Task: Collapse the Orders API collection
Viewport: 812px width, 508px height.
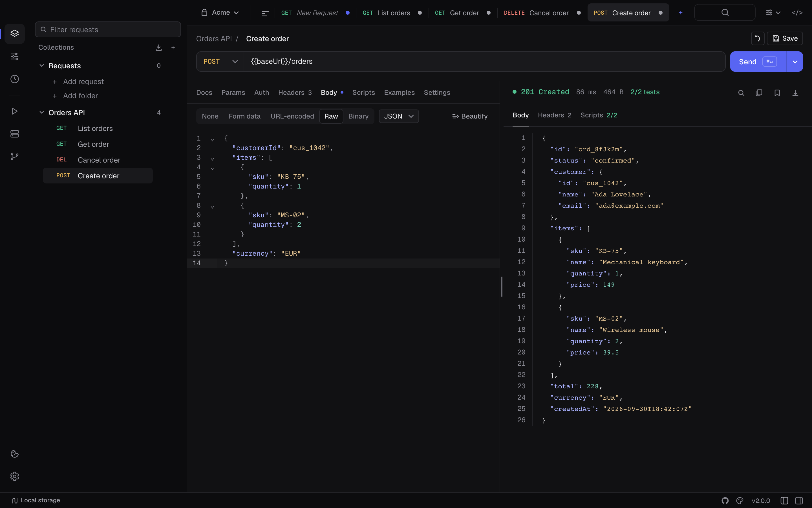Action: [42, 113]
